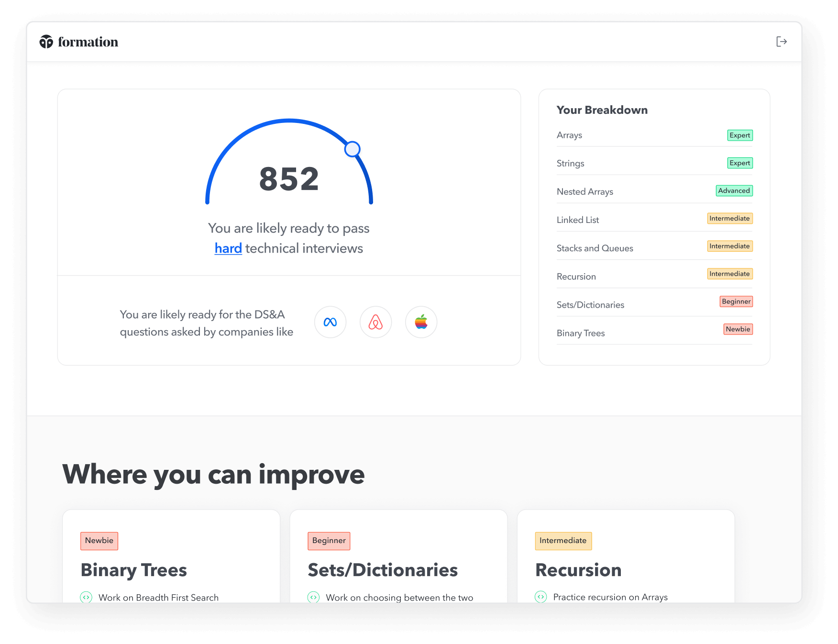Click code icon beside Breadth First Search

[x=86, y=597]
